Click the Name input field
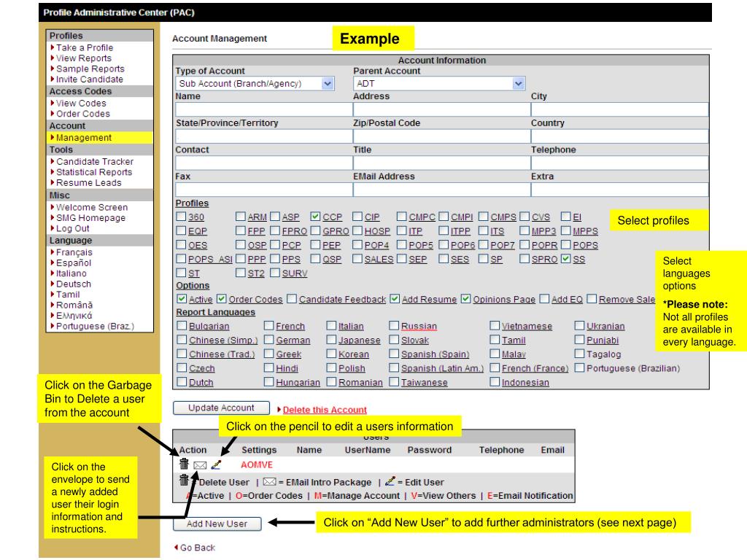The height and width of the screenshot is (560, 747). (x=264, y=109)
